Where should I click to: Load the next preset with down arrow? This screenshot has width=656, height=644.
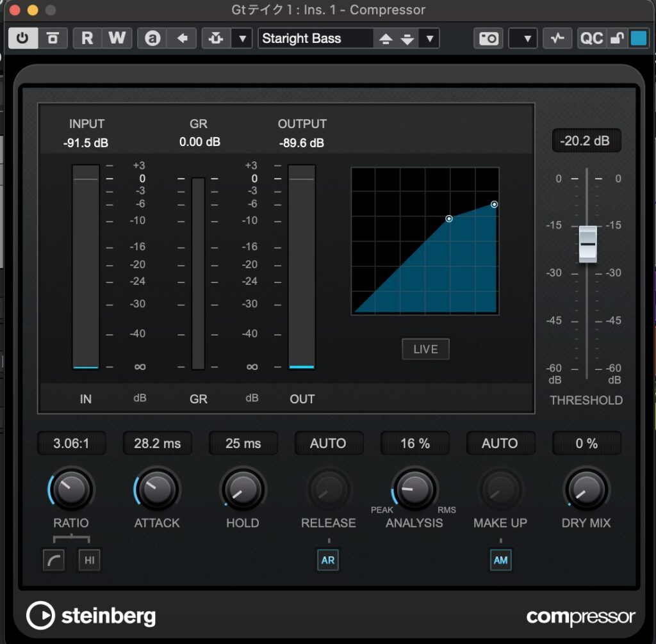point(407,39)
